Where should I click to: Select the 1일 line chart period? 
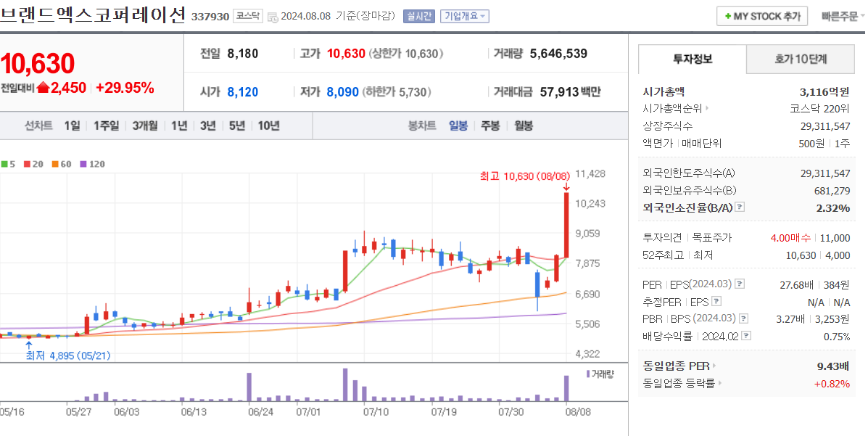tap(72, 126)
